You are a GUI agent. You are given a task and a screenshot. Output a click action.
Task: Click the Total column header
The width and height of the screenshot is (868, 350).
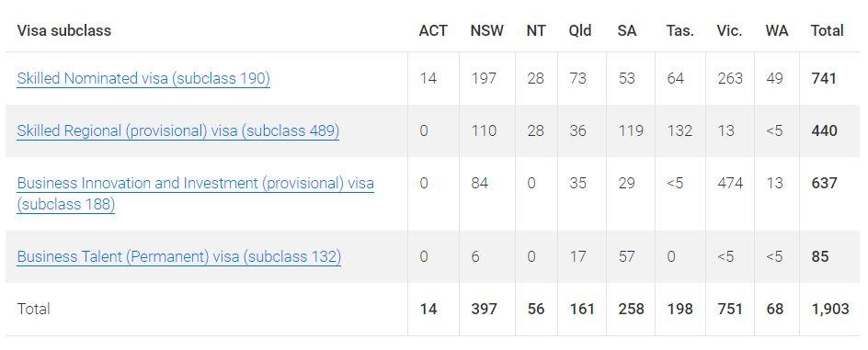tap(827, 30)
